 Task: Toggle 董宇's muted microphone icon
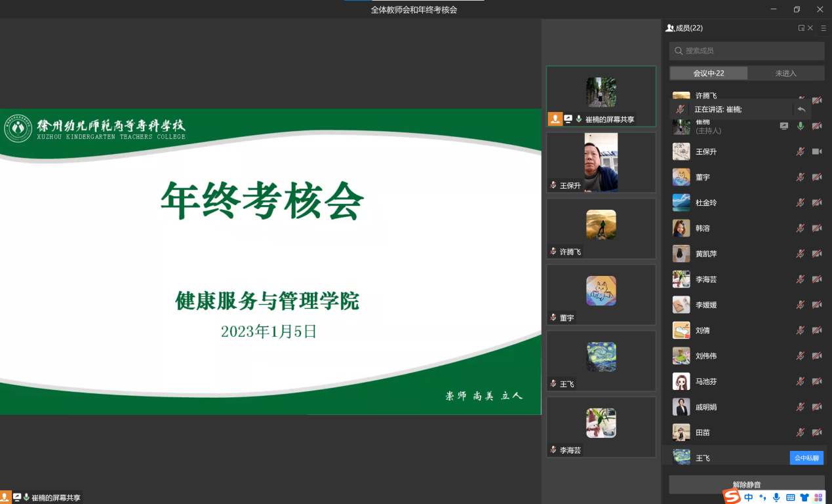pyautogui.click(x=801, y=177)
